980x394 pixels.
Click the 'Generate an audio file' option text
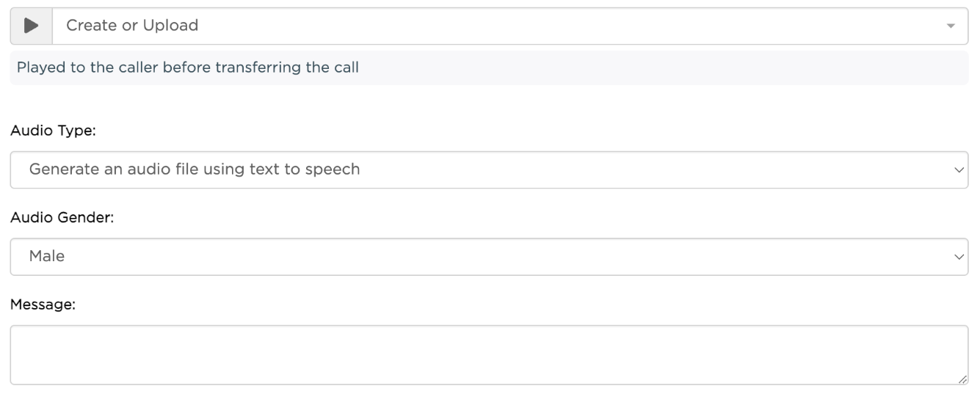[195, 170]
